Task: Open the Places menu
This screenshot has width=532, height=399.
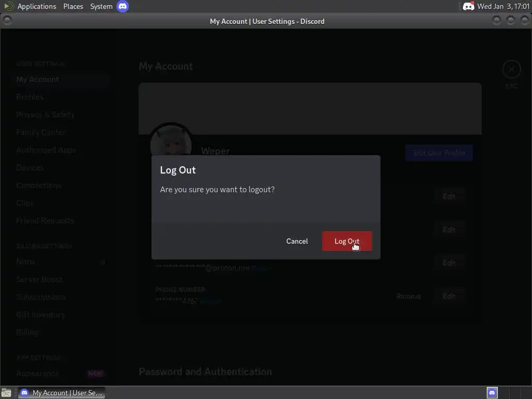Action: (x=73, y=6)
